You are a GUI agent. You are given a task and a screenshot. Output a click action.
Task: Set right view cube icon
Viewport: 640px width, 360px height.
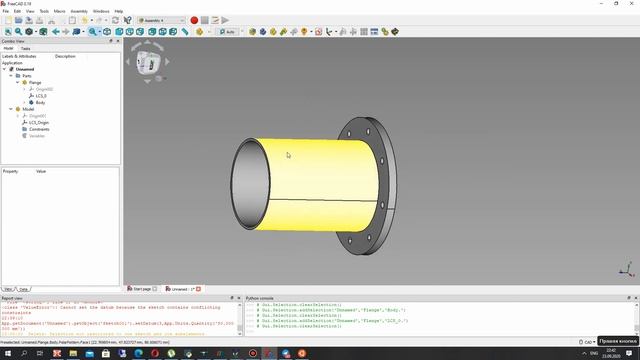pyautogui.click(x=140, y=32)
